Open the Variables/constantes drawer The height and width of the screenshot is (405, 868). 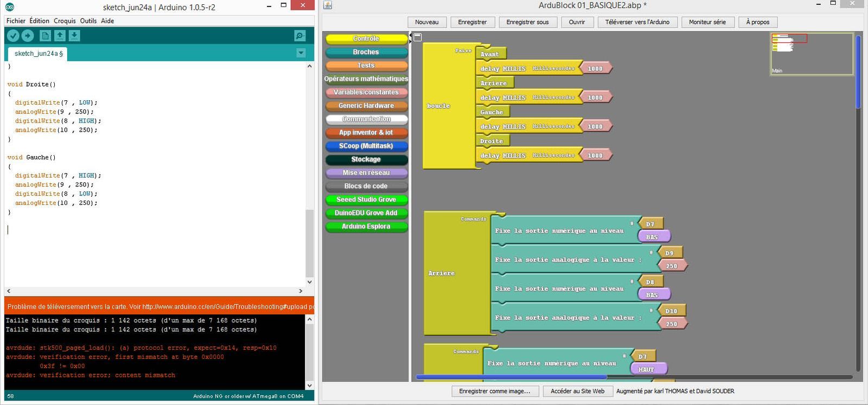click(366, 92)
